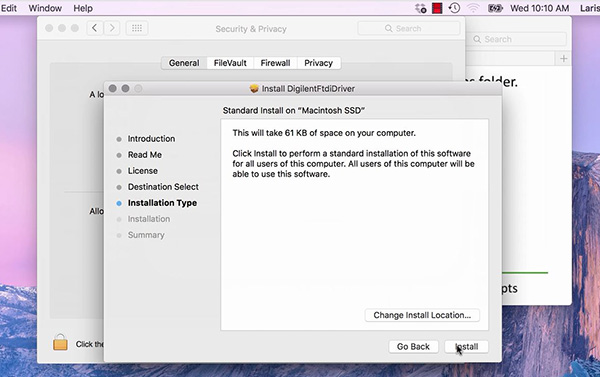Switch to the Privacy tab

318,63
